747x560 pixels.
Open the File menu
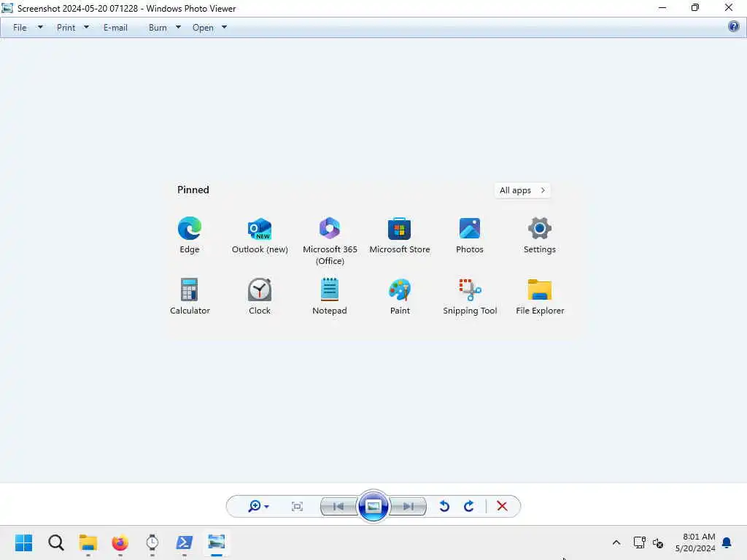coord(20,28)
